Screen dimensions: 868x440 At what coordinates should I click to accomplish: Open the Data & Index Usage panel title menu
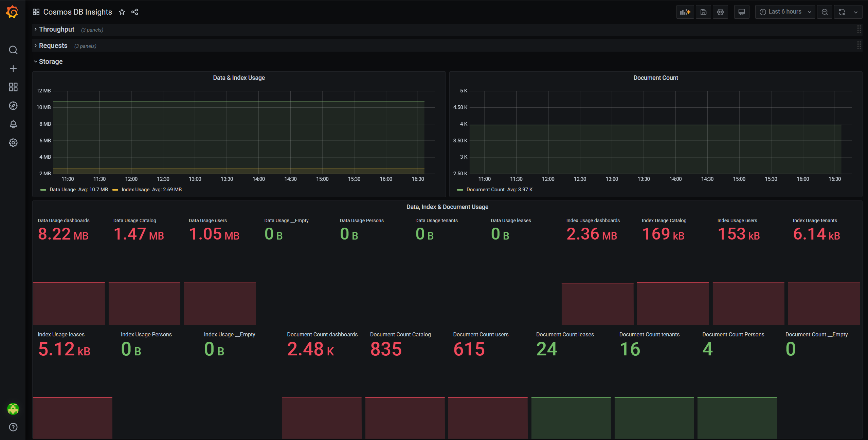(239, 78)
